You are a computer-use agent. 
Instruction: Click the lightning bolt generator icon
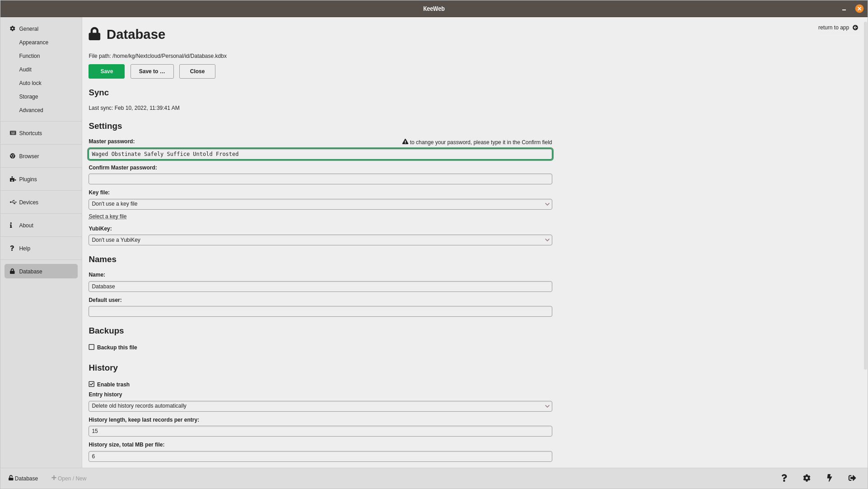click(829, 478)
